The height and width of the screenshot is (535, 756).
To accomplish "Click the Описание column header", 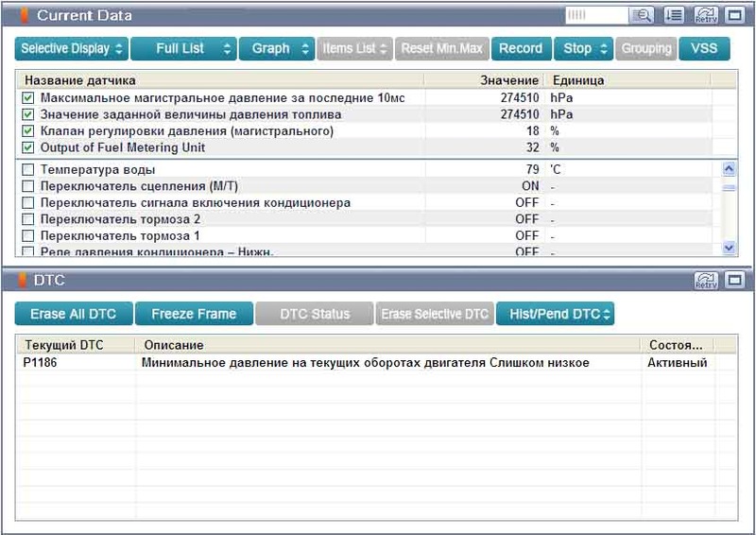I will pos(387,345).
